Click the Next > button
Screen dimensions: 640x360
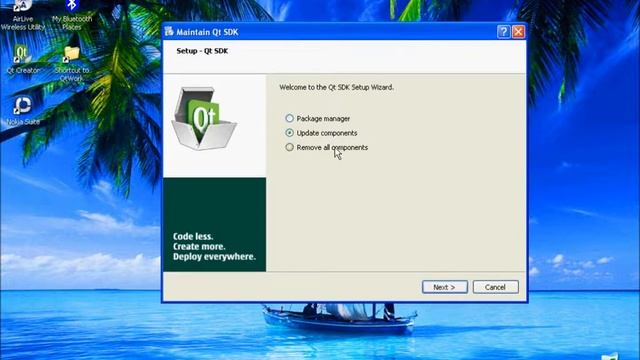point(444,287)
